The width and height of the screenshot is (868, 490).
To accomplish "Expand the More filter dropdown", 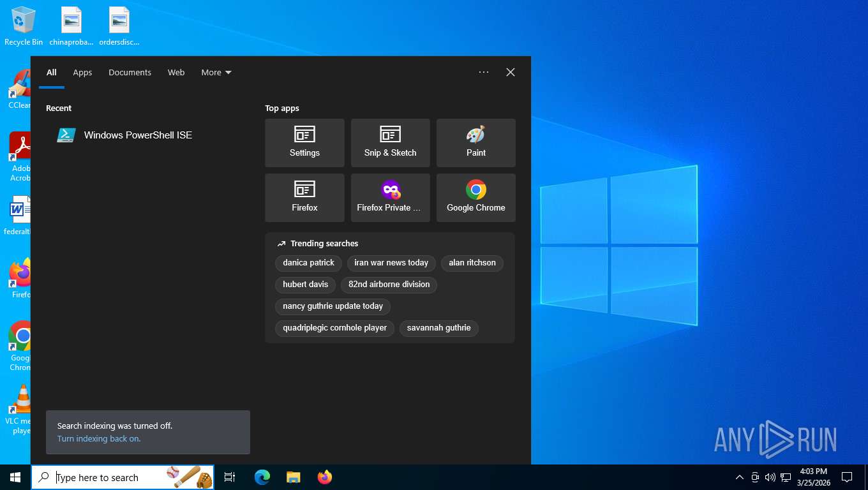I will click(x=216, y=72).
